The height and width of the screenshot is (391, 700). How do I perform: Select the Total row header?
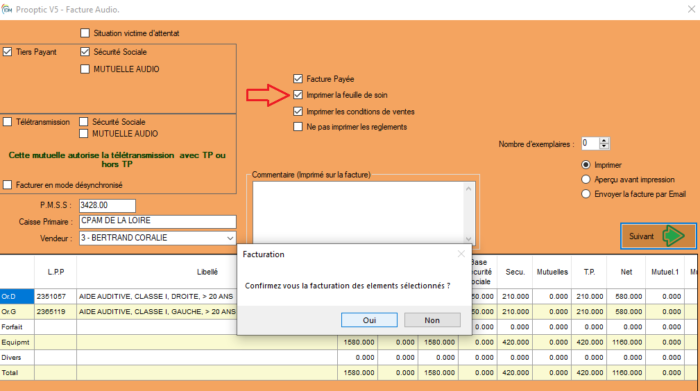17,373
